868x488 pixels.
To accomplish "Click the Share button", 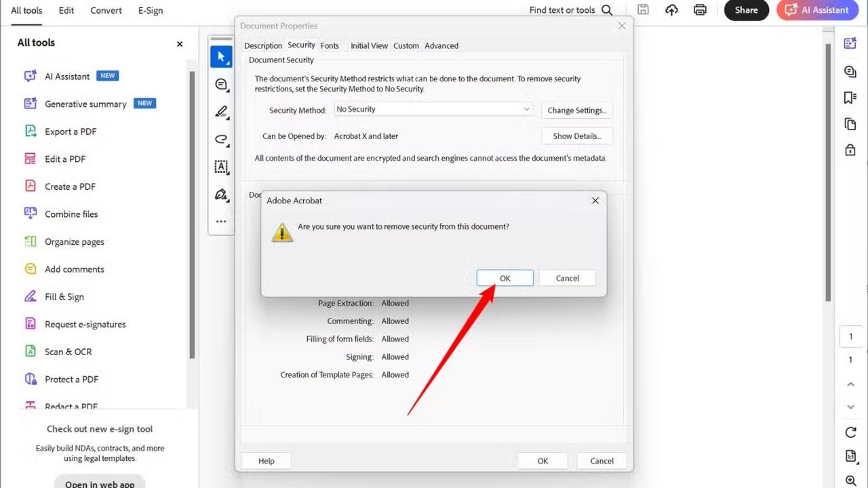I will click(x=747, y=10).
